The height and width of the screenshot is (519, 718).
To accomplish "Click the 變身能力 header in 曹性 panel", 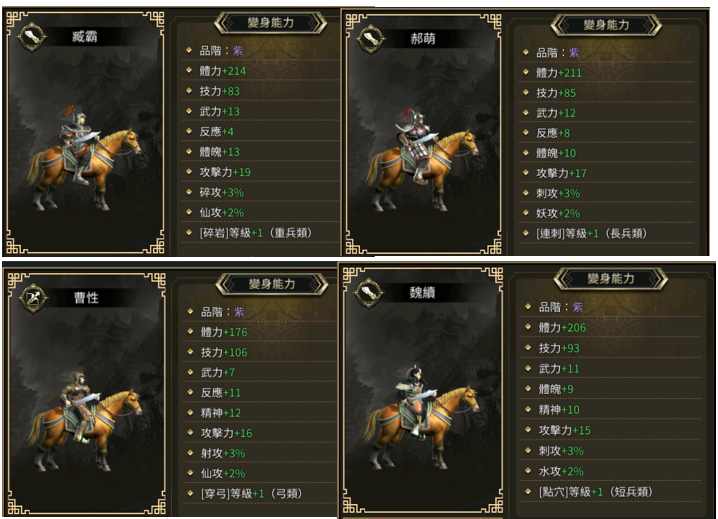I will 272,284.
